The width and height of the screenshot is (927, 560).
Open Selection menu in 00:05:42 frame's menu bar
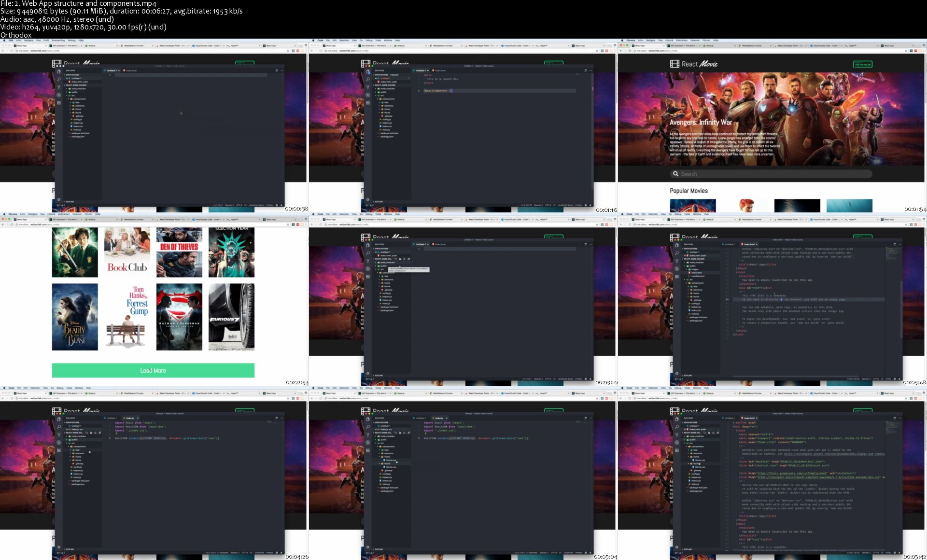653,388
